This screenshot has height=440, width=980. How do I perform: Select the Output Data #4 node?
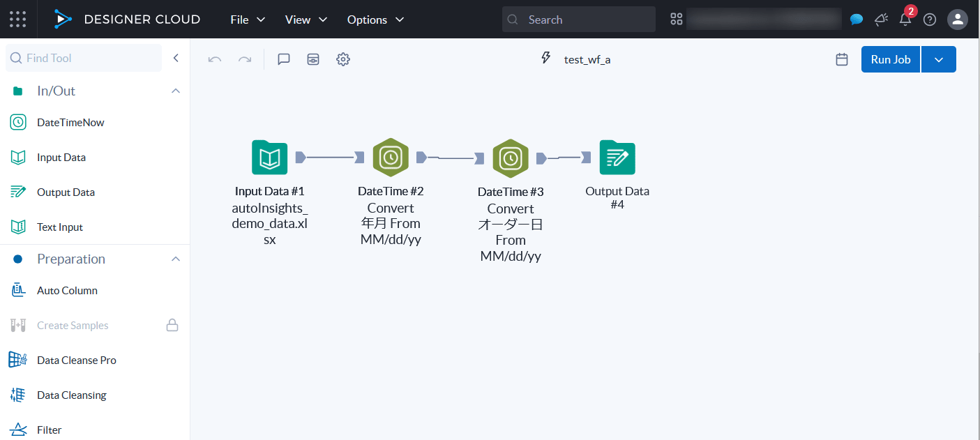617,158
